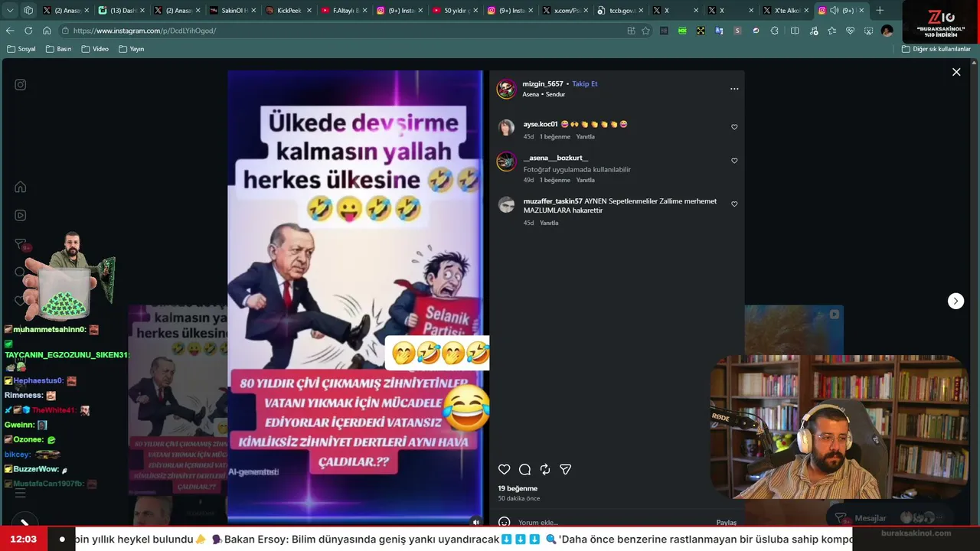The width and height of the screenshot is (980, 551).
Task: Open the mizgin_5657 username link
Action: (x=543, y=84)
